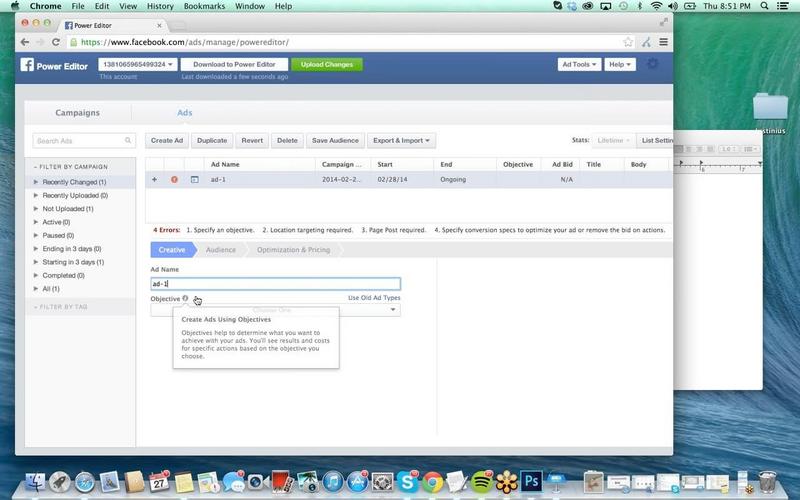Viewport: 800px width, 500px height.
Task: Open the Trash in the dock
Action: coord(767,482)
